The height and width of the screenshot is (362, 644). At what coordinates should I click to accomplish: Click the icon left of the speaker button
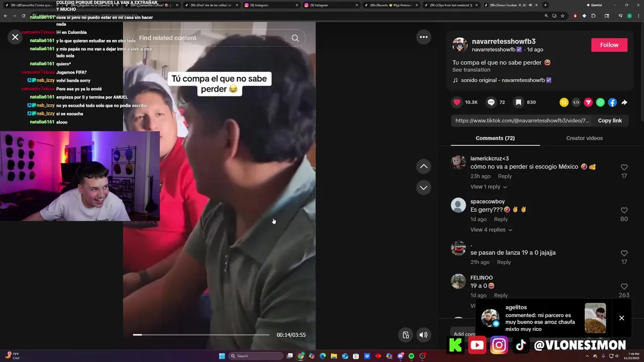point(406,335)
